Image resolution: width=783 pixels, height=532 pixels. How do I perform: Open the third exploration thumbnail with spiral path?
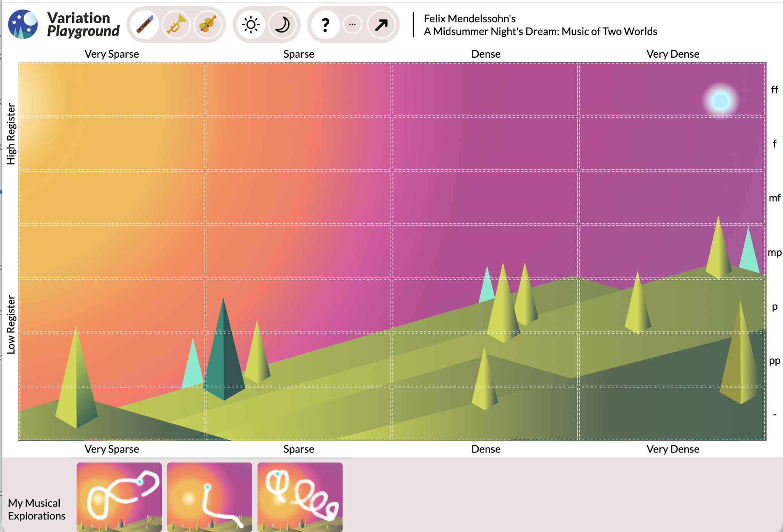[300, 497]
